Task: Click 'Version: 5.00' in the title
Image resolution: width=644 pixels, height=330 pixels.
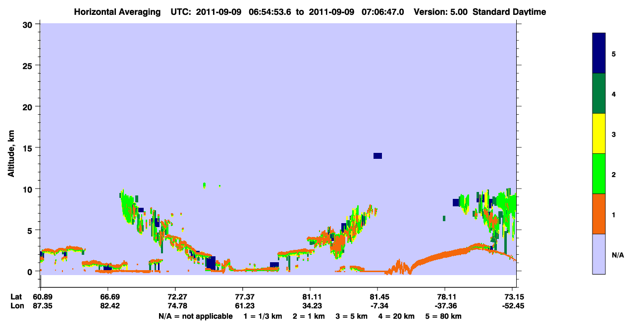Action: 440,12
